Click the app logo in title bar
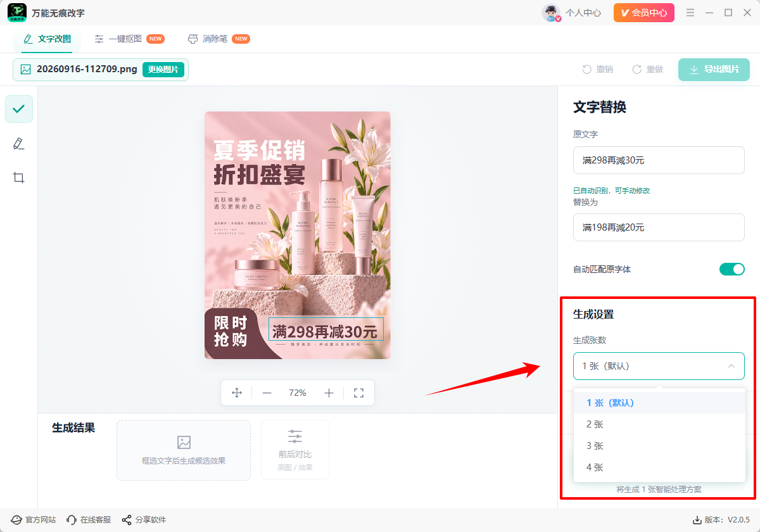Image resolution: width=760 pixels, height=532 pixels. pos(17,13)
